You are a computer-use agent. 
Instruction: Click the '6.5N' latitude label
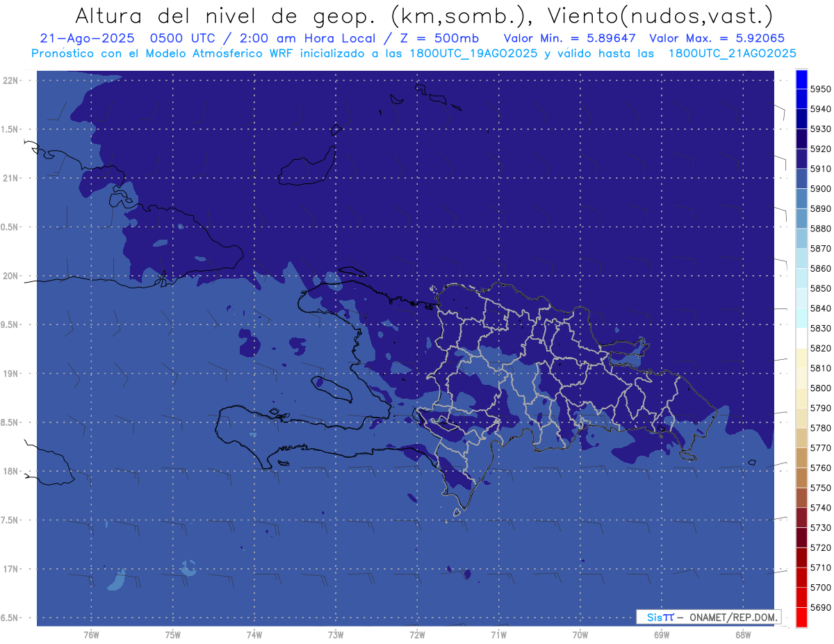[x=10, y=618]
